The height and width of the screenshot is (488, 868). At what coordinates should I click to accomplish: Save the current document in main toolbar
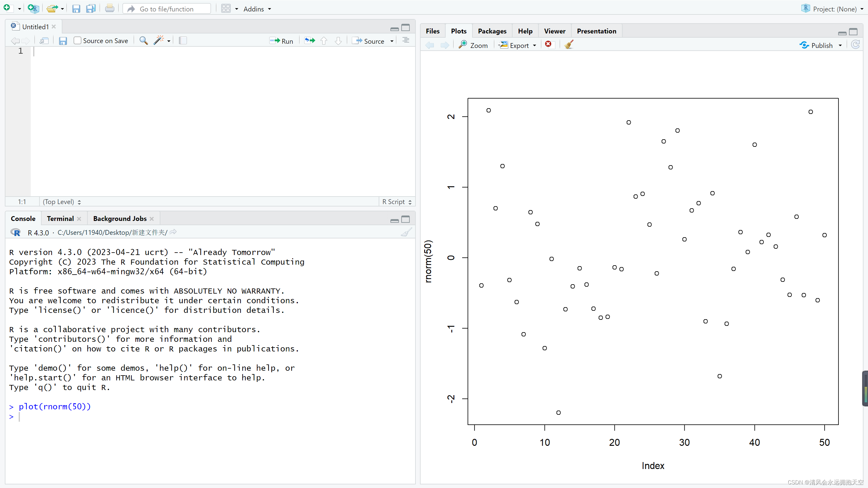(x=76, y=9)
